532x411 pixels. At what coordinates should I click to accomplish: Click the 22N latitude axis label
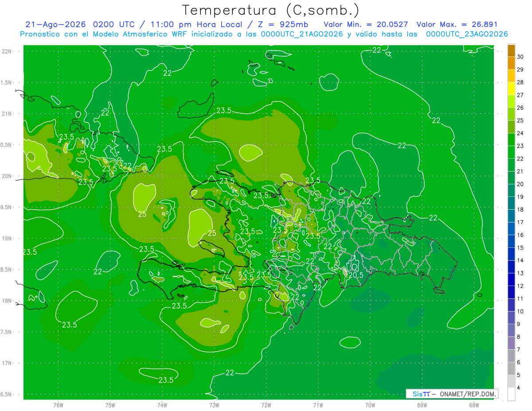point(7,51)
